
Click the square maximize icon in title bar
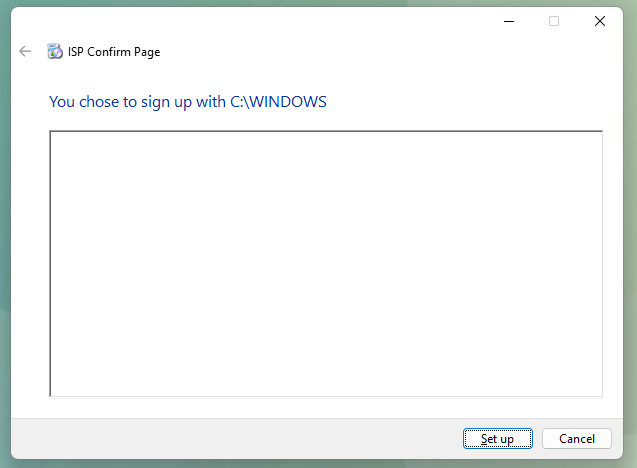[554, 21]
